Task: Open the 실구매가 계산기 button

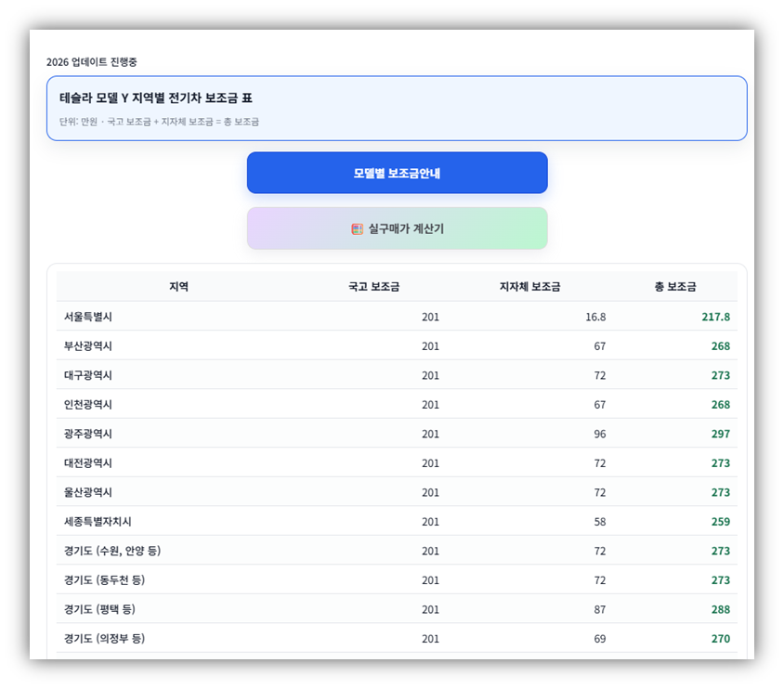Action: [397, 228]
